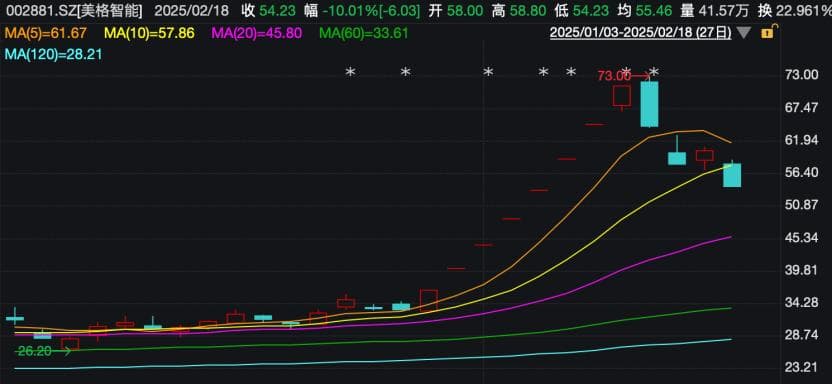Click the red 73.00 highest price marker

coord(614,76)
